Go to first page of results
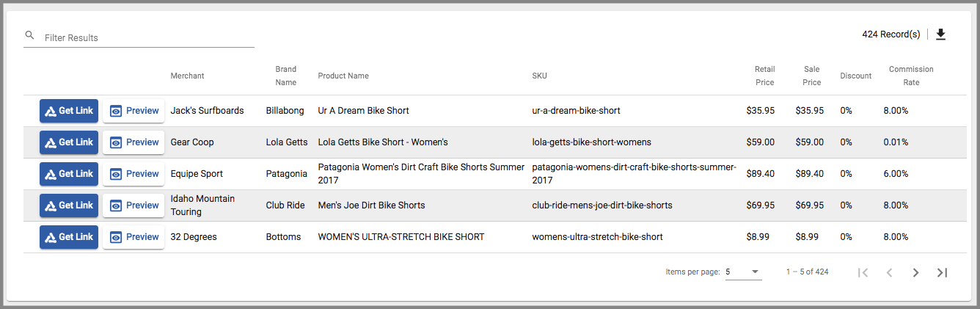 tap(863, 272)
